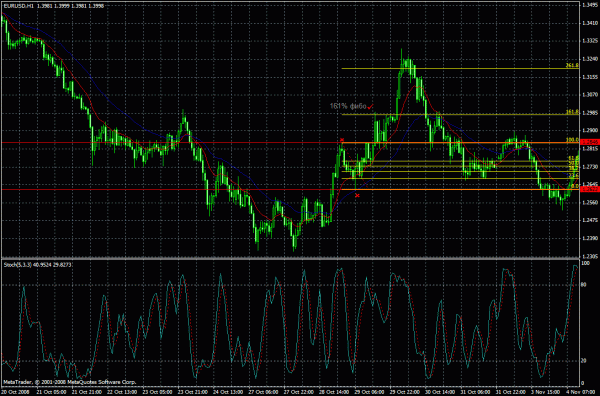Click the red X marker above the 100.0 line
The height and width of the screenshot is (396, 600).
342,140
